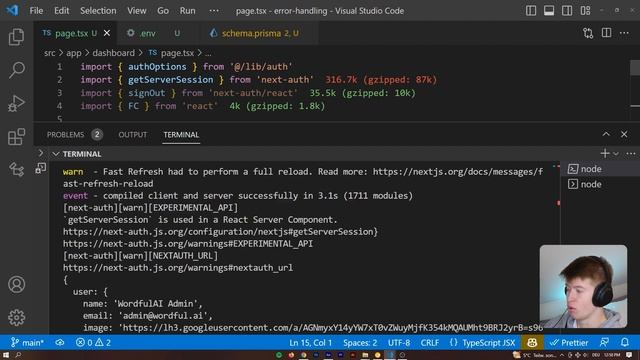Screen dimensions: 640x360
Task: Open warnings#EXPERIMENTAL_API link
Action: pos(188,244)
